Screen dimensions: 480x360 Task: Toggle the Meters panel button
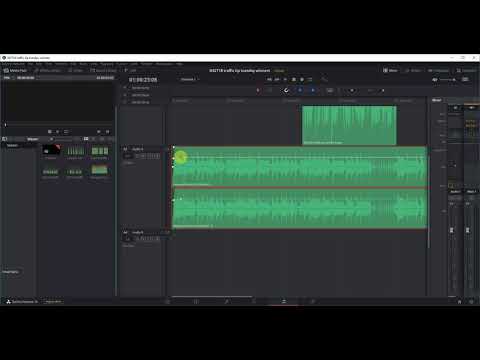413,70
